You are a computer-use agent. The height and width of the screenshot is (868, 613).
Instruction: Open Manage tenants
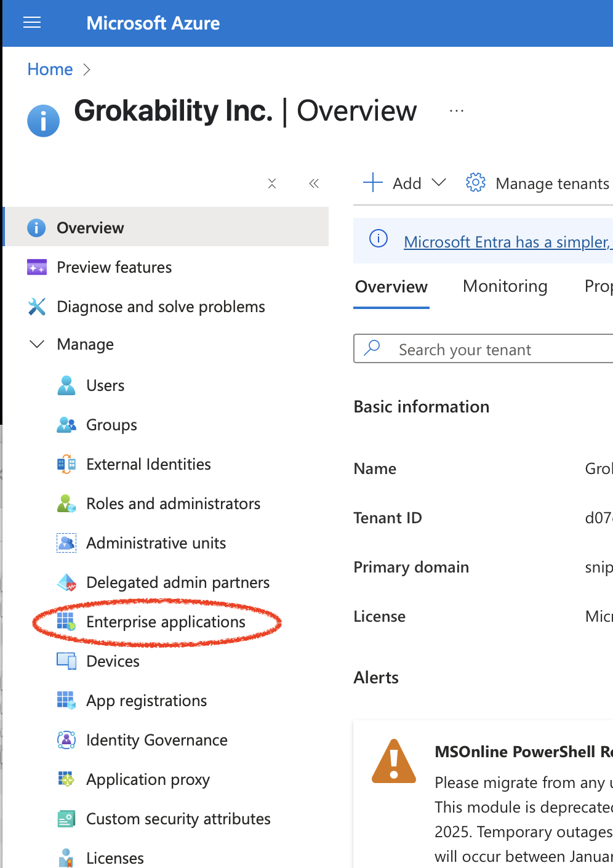coord(552,183)
